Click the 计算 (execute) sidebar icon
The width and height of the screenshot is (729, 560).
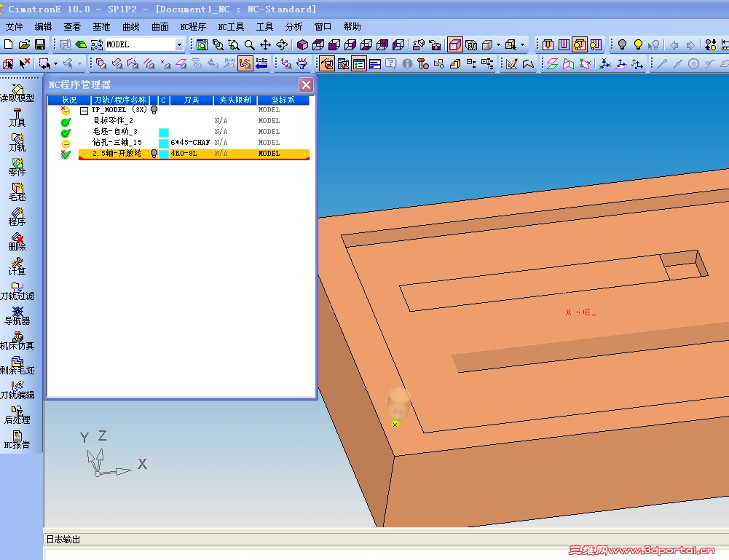click(17, 267)
